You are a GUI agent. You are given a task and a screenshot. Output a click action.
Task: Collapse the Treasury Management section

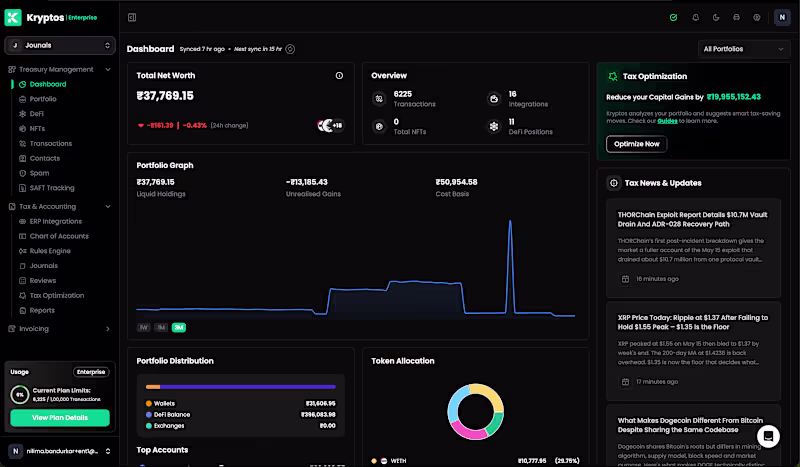[x=108, y=69]
